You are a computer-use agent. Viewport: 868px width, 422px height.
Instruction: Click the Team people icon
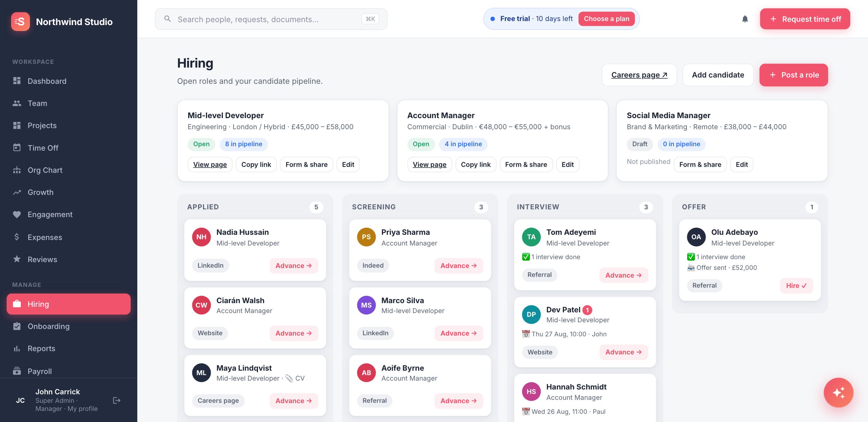(x=17, y=103)
